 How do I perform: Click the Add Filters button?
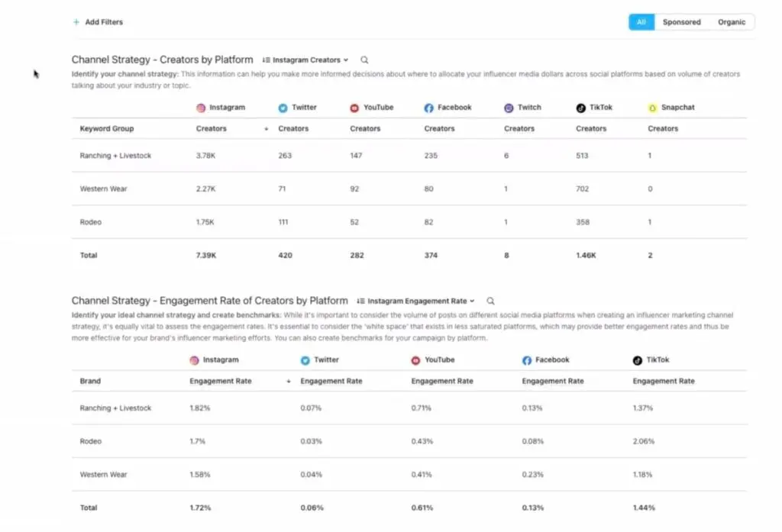click(98, 22)
